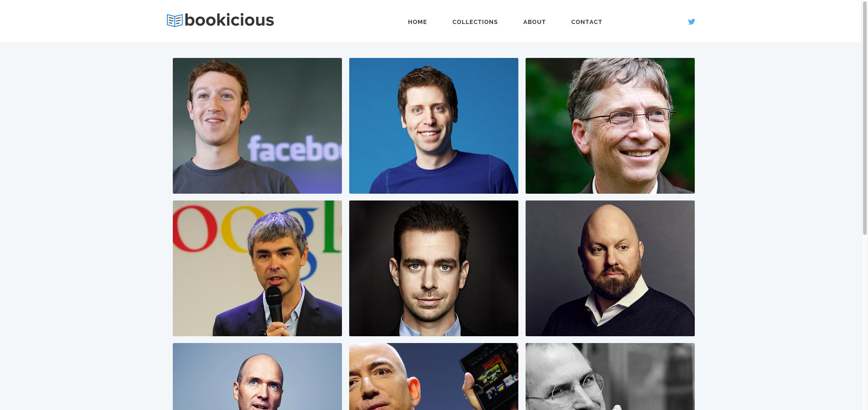Select photo of man with glasses, green background

click(x=610, y=126)
